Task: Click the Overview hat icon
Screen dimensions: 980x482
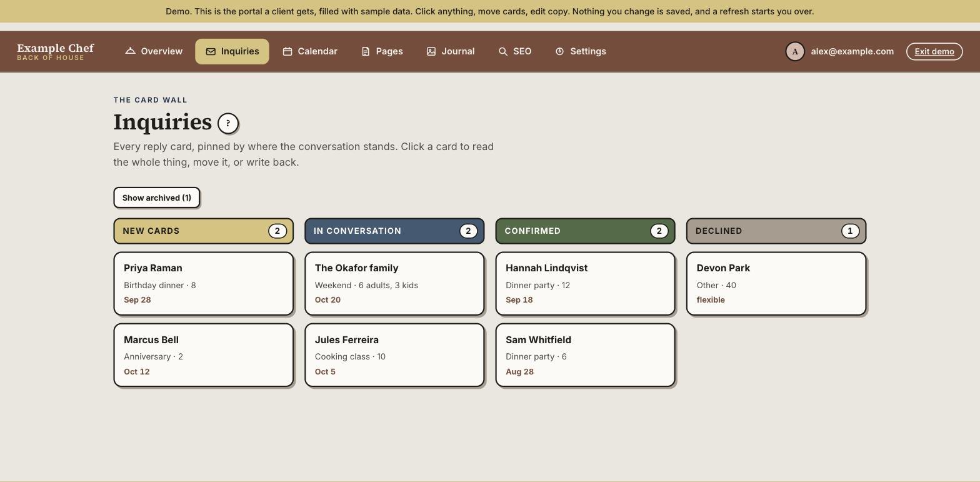Action: pyautogui.click(x=130, y=51)
